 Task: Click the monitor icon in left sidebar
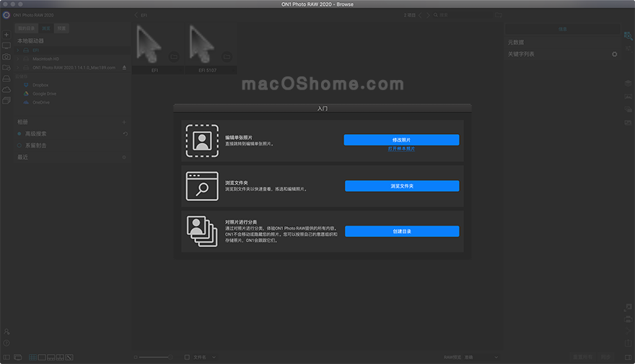point(6,45)
